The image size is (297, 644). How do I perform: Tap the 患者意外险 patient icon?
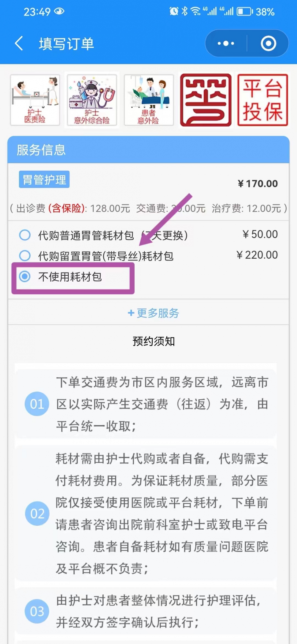(148, 100)
